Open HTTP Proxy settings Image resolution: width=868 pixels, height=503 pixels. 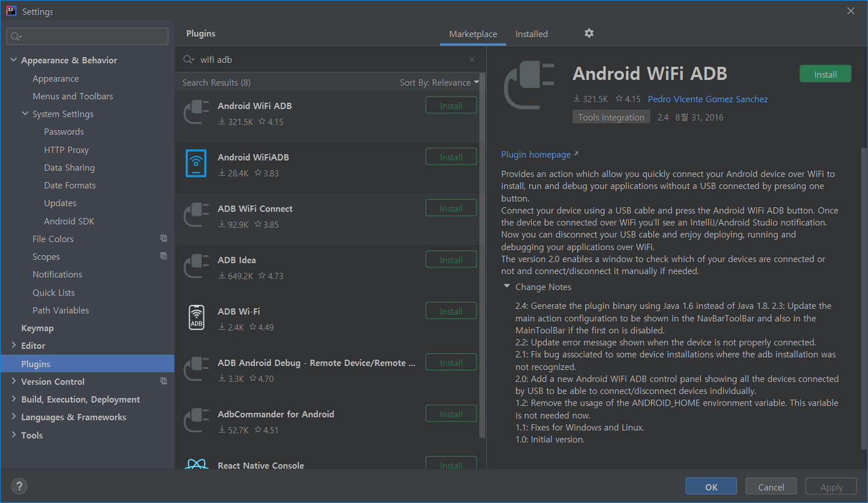[x=66, y=150]
